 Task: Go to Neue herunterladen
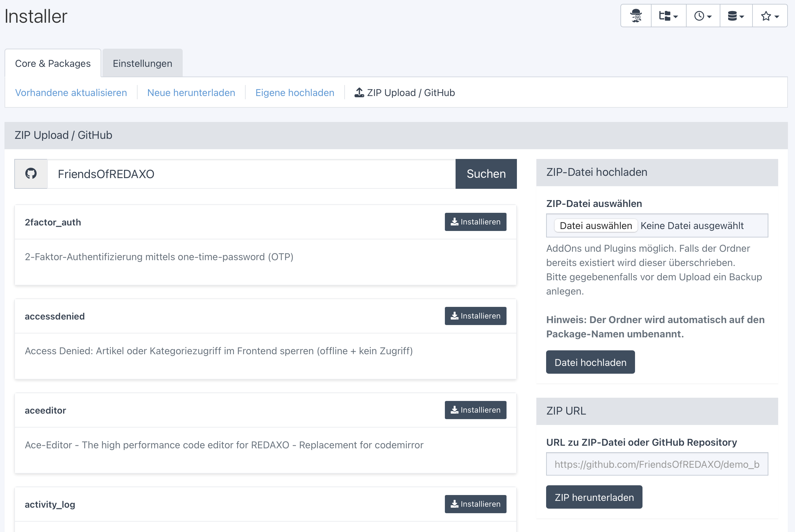tap(191, 93)
